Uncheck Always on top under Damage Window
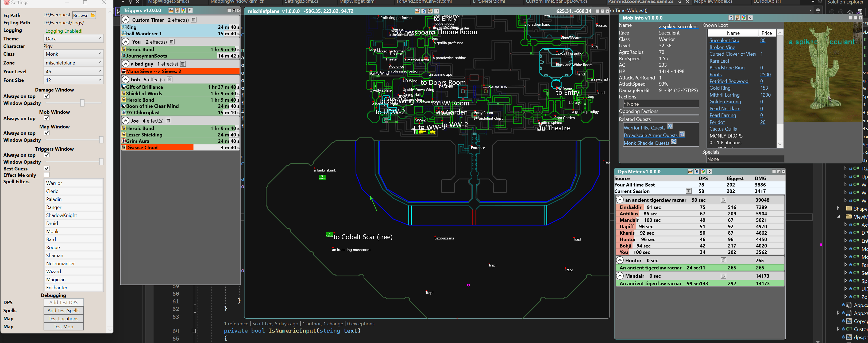The width and height of the screenshot is (868, 343). [47, 96]
